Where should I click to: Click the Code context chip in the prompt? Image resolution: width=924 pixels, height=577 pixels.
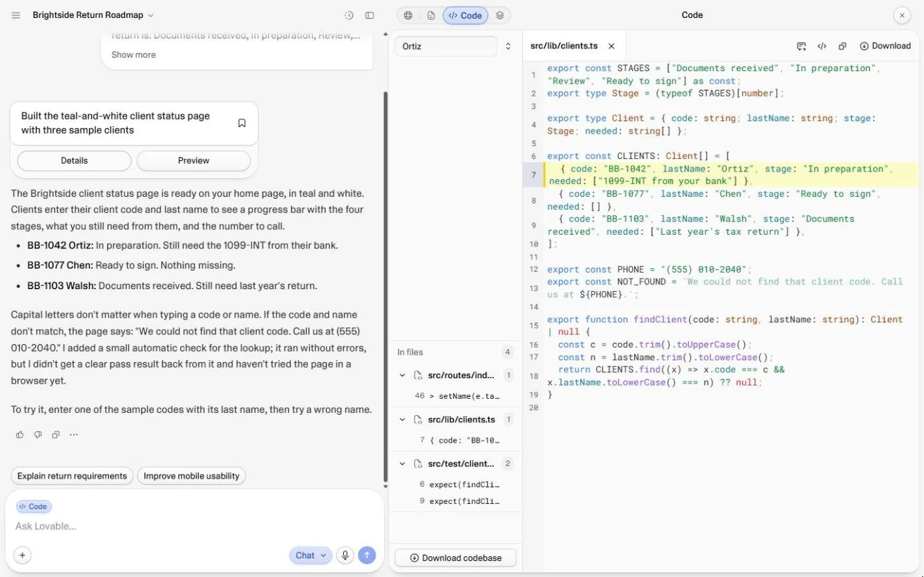pos(33,507)
